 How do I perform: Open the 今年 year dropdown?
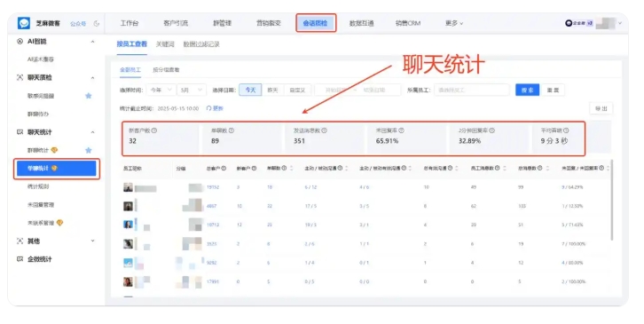(161, 90)
